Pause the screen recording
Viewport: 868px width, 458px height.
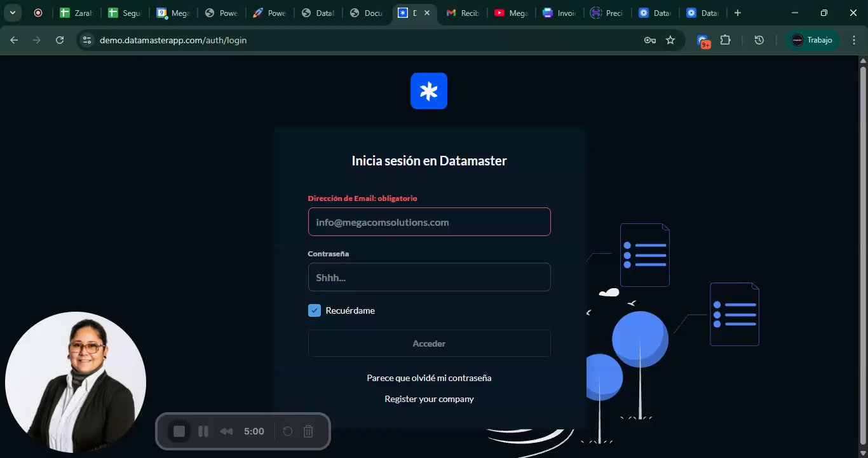point(203,431)
